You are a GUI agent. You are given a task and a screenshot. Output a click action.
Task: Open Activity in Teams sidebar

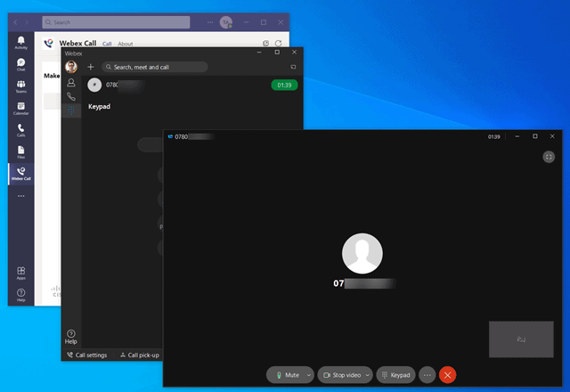tap(20, 43)
